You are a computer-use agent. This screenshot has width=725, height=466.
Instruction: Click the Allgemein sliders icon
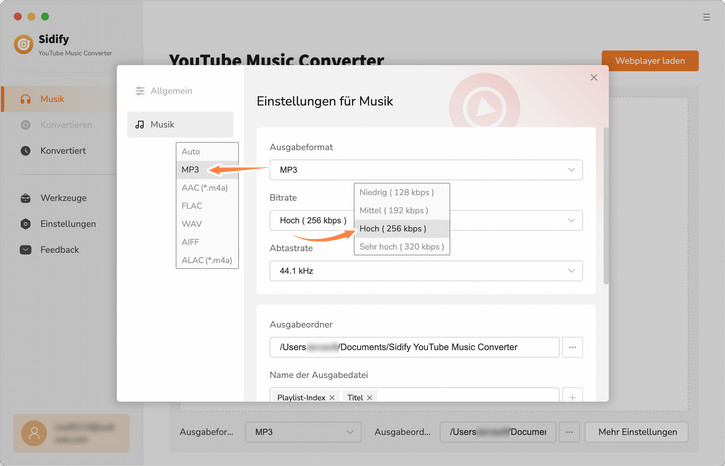[140, 91]
